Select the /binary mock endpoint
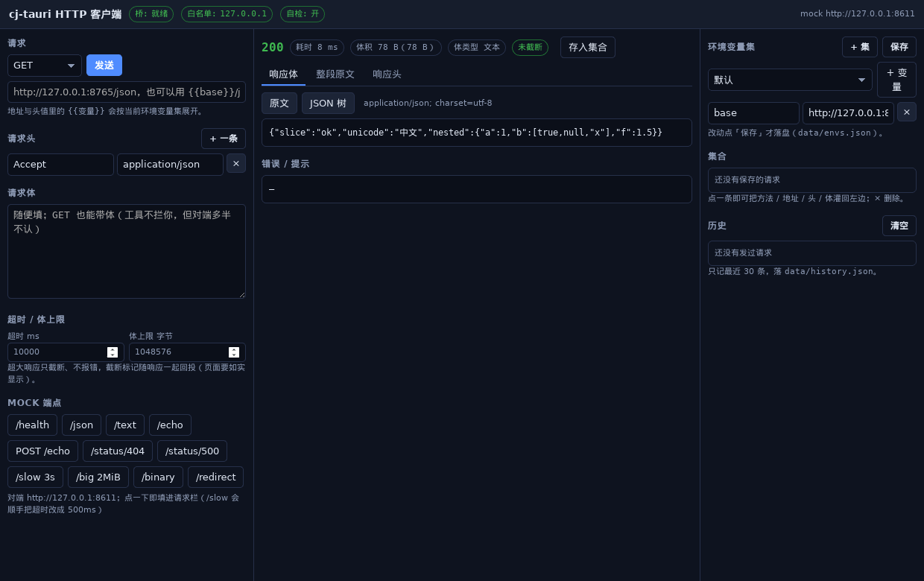The width and height of the screenshot is (924, 581). 158,477
